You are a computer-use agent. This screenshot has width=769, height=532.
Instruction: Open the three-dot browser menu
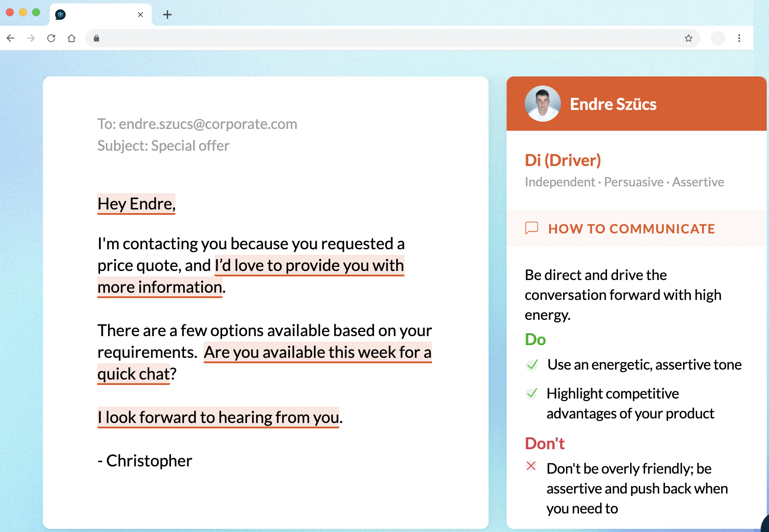tap(739, 38)
